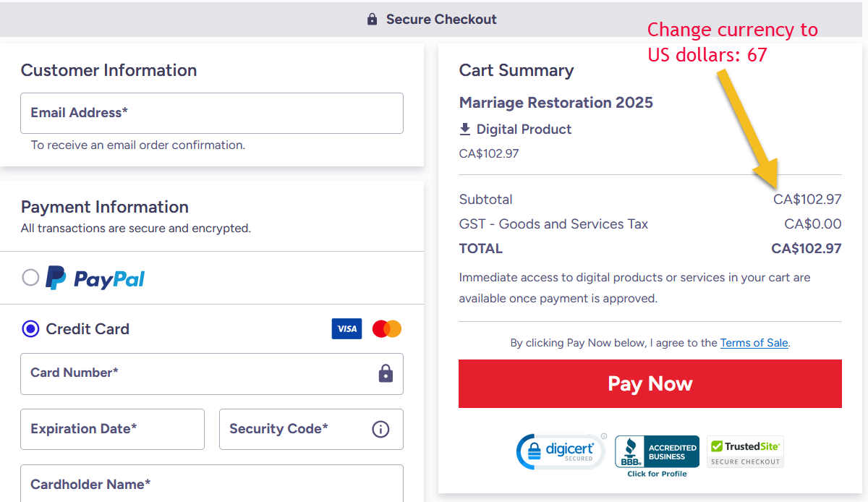Click the secure checkout padlock icon

click(x=373, y=20)
